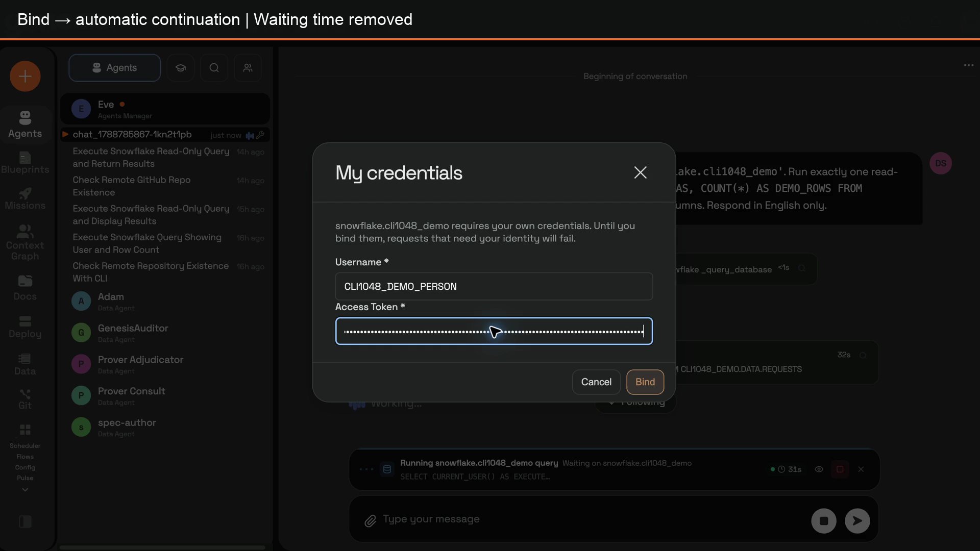
Task: Click the stop generation button
Action: pos(823,521)
